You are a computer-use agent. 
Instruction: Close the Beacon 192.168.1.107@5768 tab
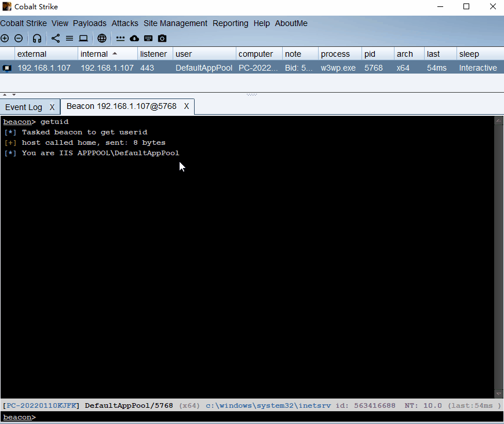(187, 107)
